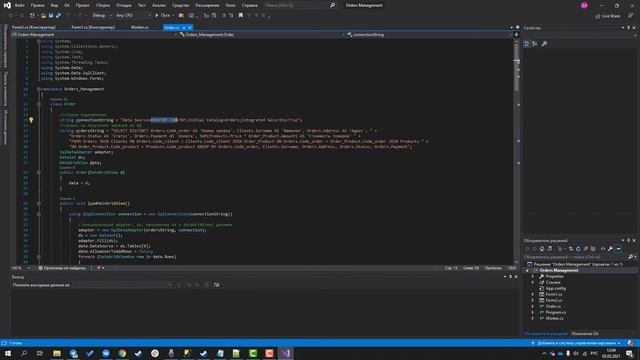This screenshot has height=360, width=640.
Task: Select Form1.cs in Solution Explorer
Action: pos(553,294)
